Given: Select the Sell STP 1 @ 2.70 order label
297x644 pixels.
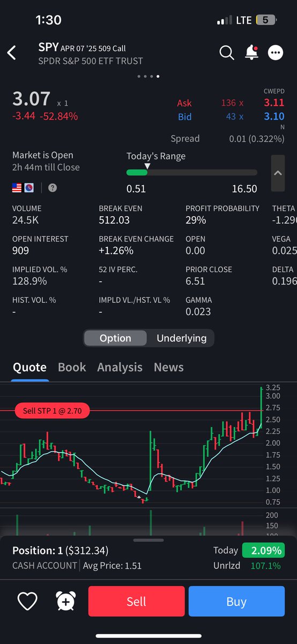Looking at the screenshot, I should [52, 411].
